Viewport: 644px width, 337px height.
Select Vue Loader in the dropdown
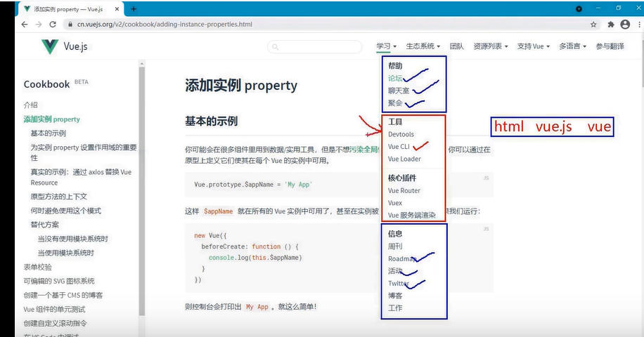[404, 159]
